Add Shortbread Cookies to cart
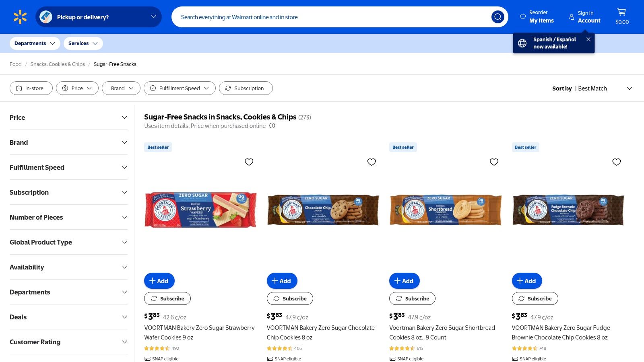The width and height of the screenshot is (644, 362). coord(404,281)
